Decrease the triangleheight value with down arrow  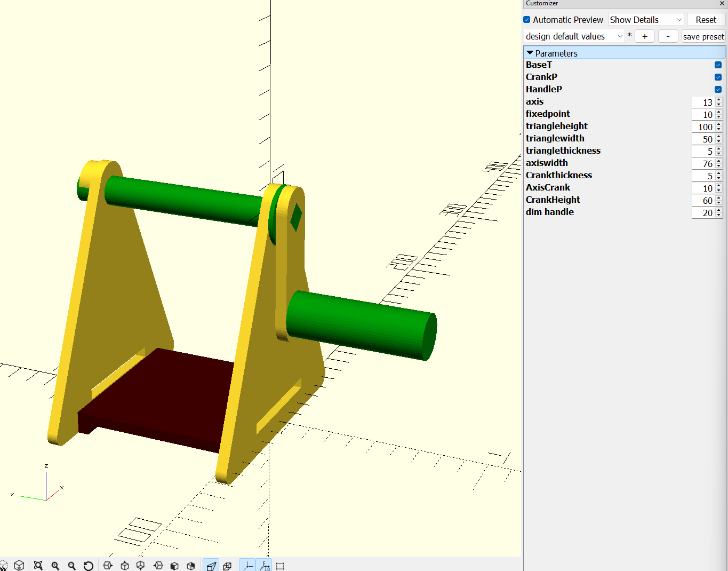[x=719, y=129]
